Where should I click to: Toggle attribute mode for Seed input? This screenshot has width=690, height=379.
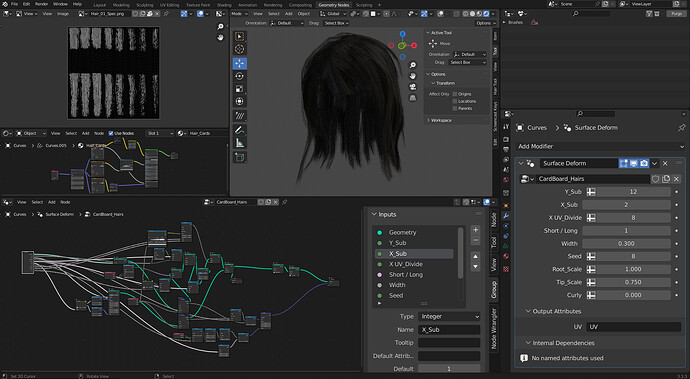pos(591,256)
